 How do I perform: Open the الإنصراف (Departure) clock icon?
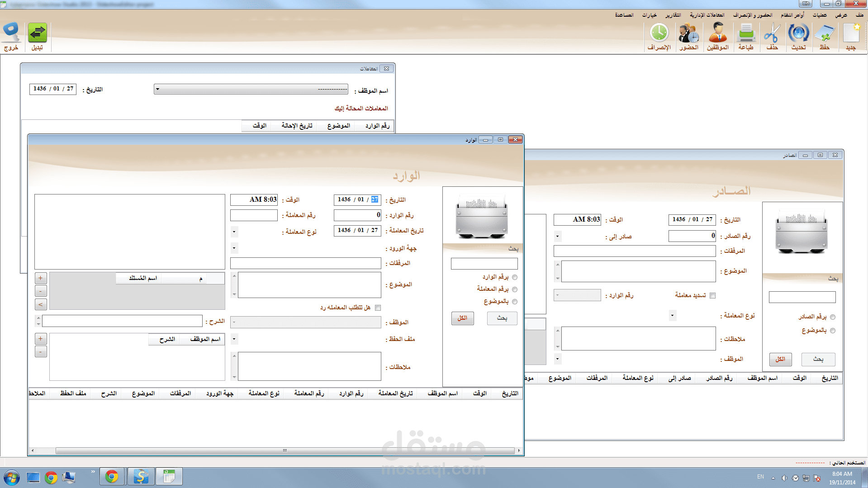pos(659,34)
